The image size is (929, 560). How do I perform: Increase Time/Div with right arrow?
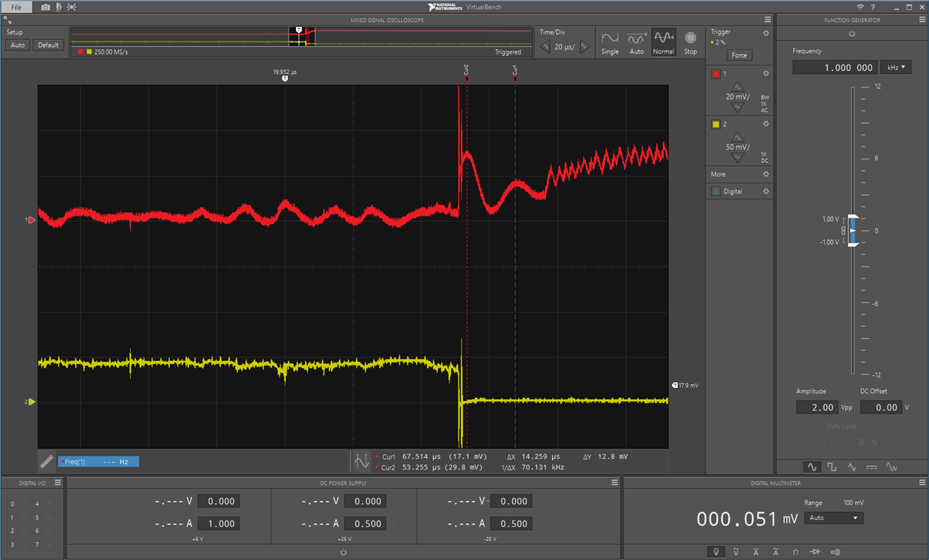(585, 47)
